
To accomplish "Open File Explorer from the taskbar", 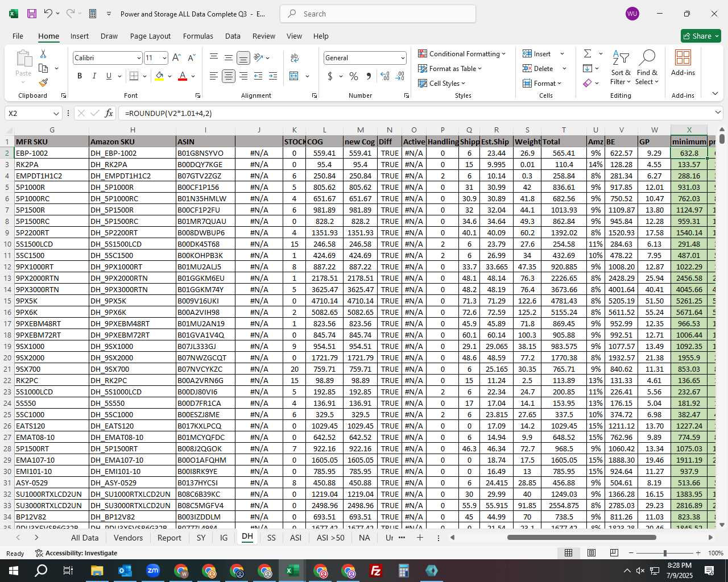I will point(97,571).
